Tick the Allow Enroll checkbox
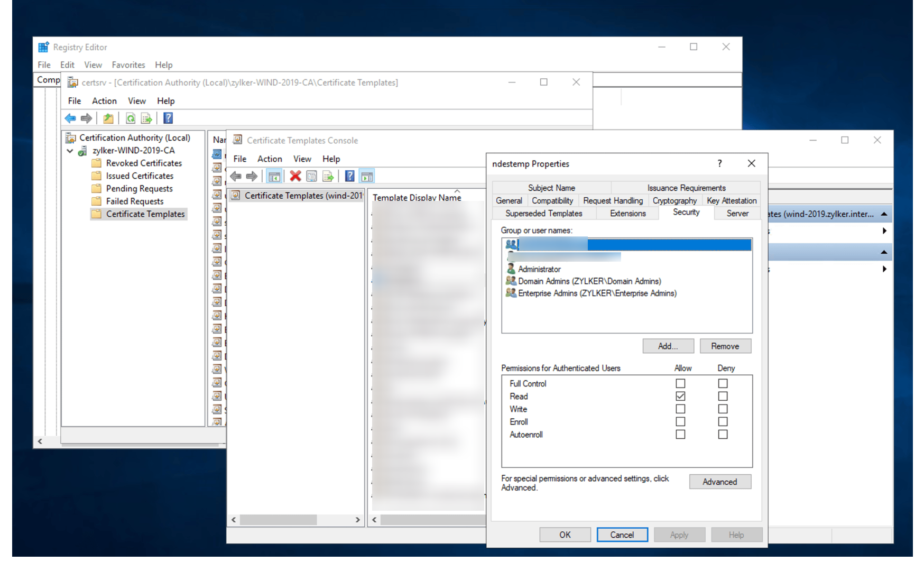Viewport: 924px width, 562px height. coord(680,422)
